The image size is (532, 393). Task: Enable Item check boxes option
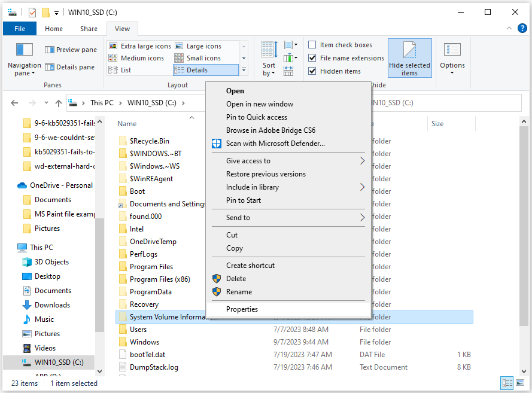(312, 45)
